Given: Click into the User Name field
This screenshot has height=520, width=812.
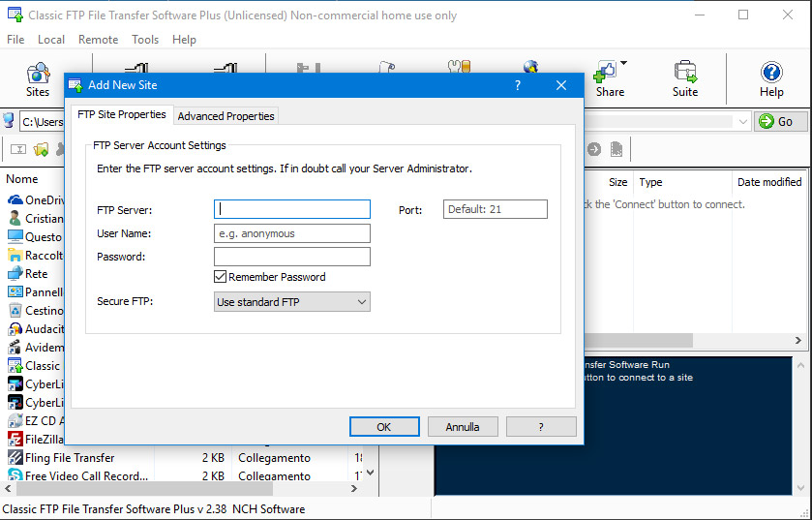Looking at the screenshot, I should point(291,233).
